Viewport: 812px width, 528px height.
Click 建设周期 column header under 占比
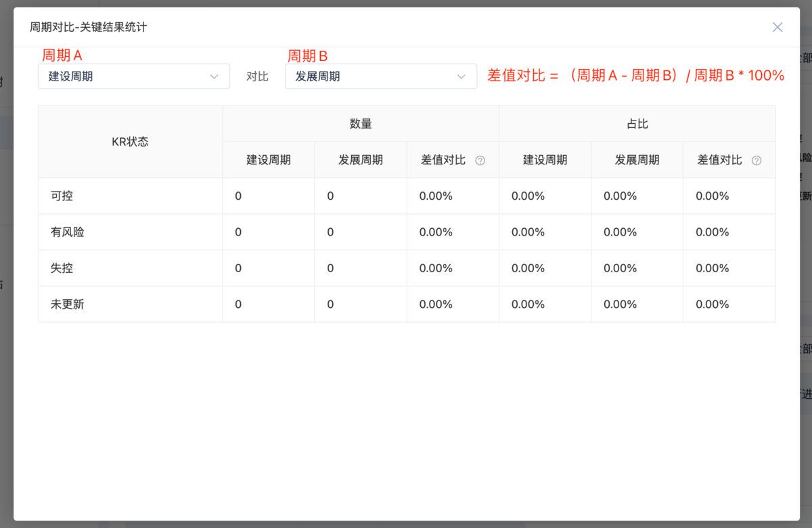(x=545, y=160)
